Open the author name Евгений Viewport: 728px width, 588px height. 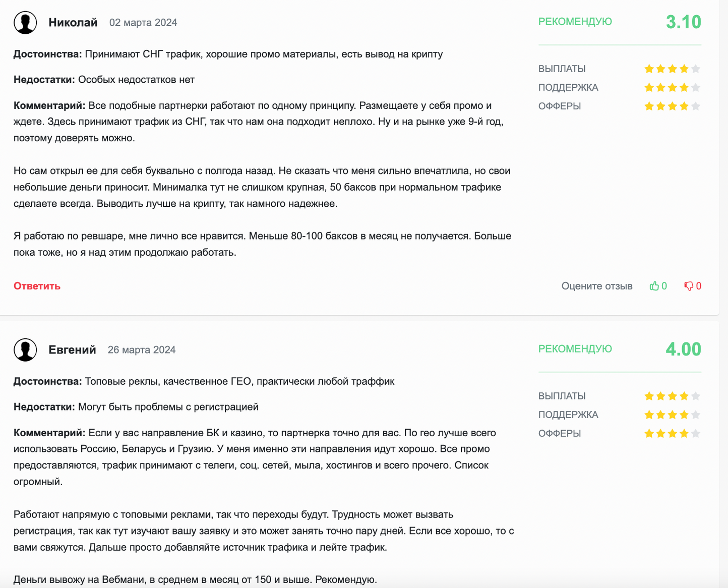point(72,349)
